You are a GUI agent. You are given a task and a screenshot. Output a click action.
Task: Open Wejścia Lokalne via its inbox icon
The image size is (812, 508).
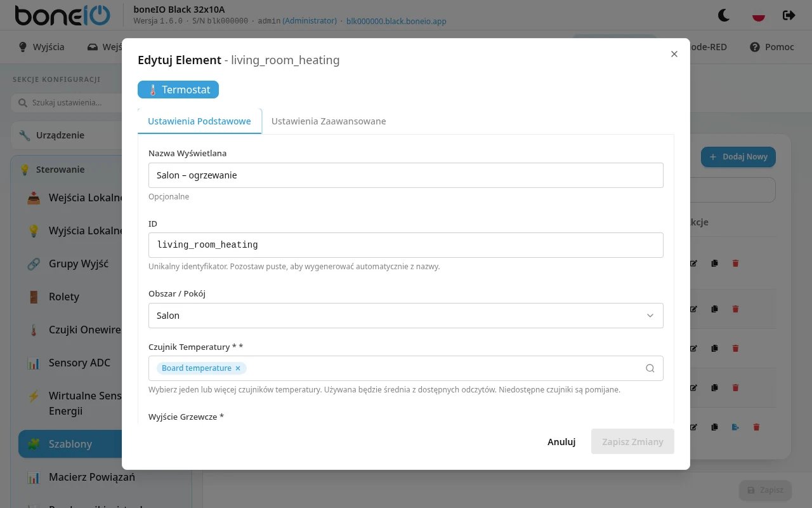34,197
